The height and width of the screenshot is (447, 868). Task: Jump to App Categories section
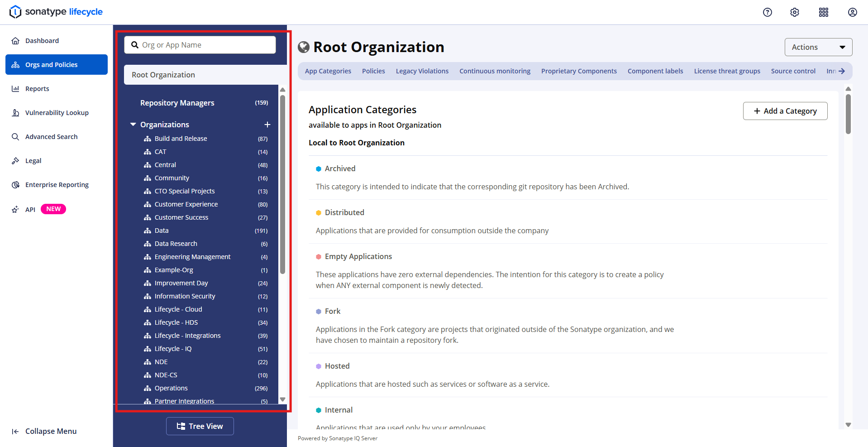(x=328, y=71)
